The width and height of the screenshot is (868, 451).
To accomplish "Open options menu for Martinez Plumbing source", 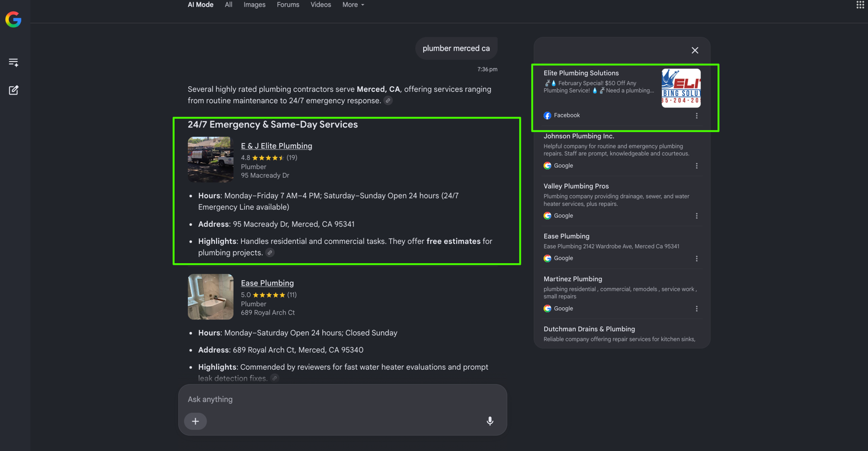I will (x=697, y=309).
